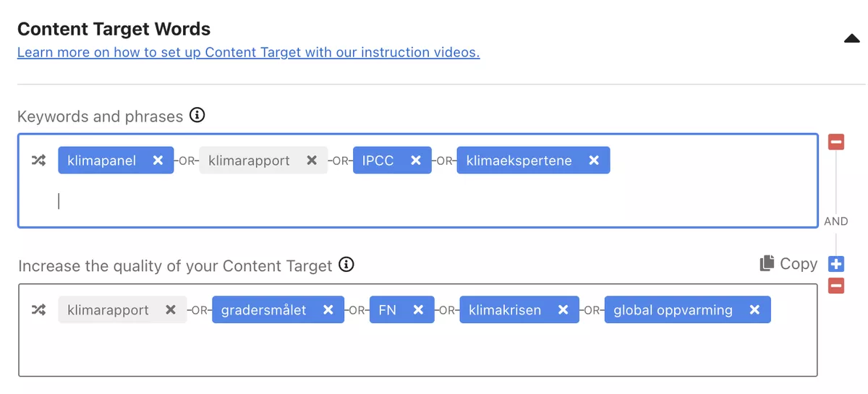The image size is (868, 394).
Task: Remove the global oppvarming keyword
Action: point(755,310)
